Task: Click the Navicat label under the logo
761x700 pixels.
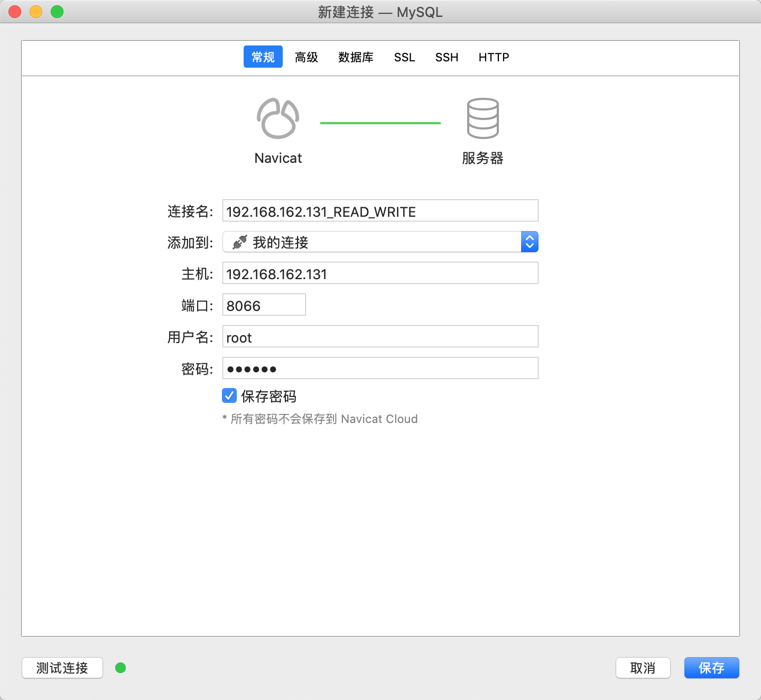Action: pos(278,158)
